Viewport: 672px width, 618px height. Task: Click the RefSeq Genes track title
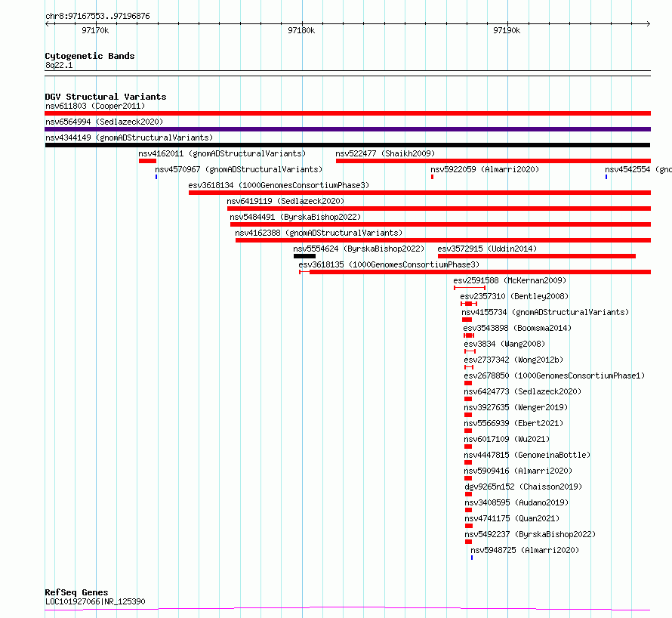point(76,592)
